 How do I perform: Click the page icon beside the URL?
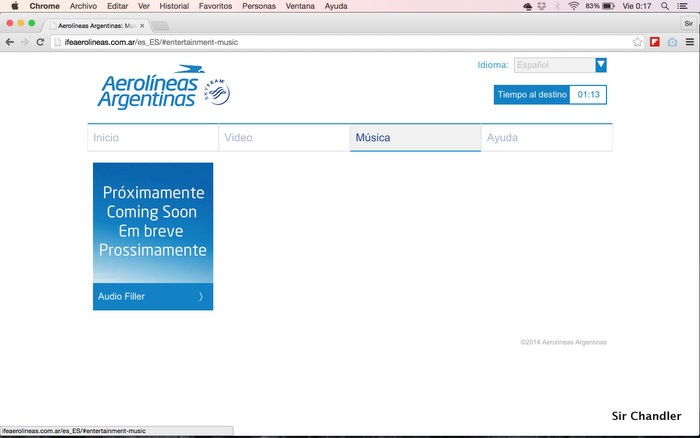(x=58, y=42)
